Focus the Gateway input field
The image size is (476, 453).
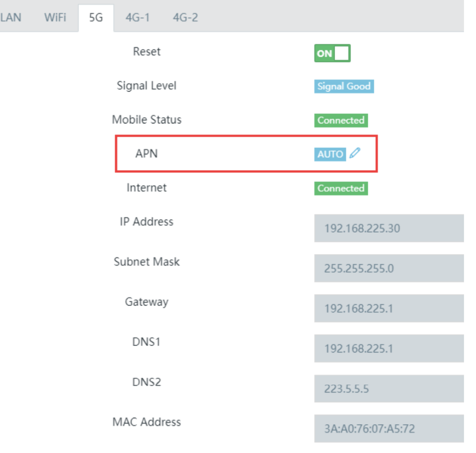click(x=389, y=308)
